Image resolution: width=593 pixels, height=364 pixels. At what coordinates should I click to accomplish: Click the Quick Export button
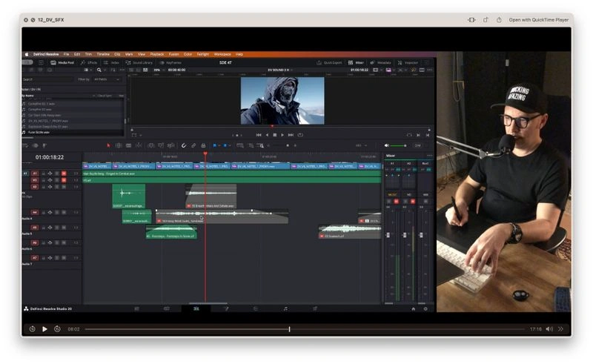tap(329, 62)
